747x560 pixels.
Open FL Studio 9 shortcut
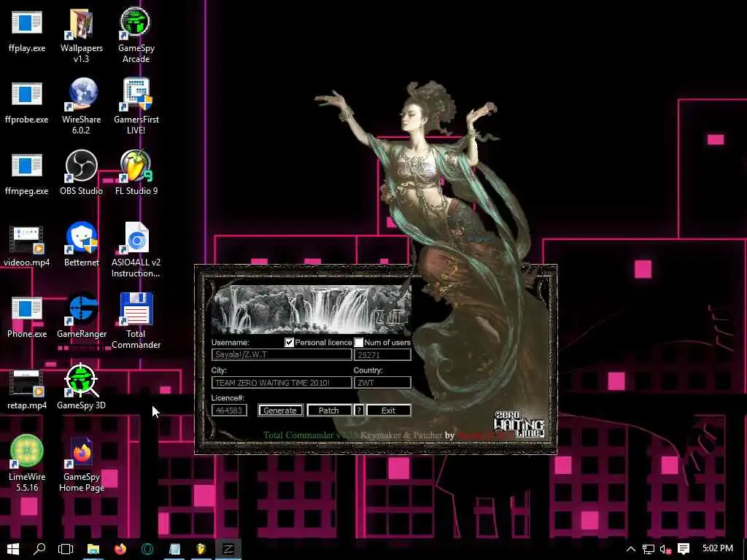pyautogui.click(x=136, y=173)
